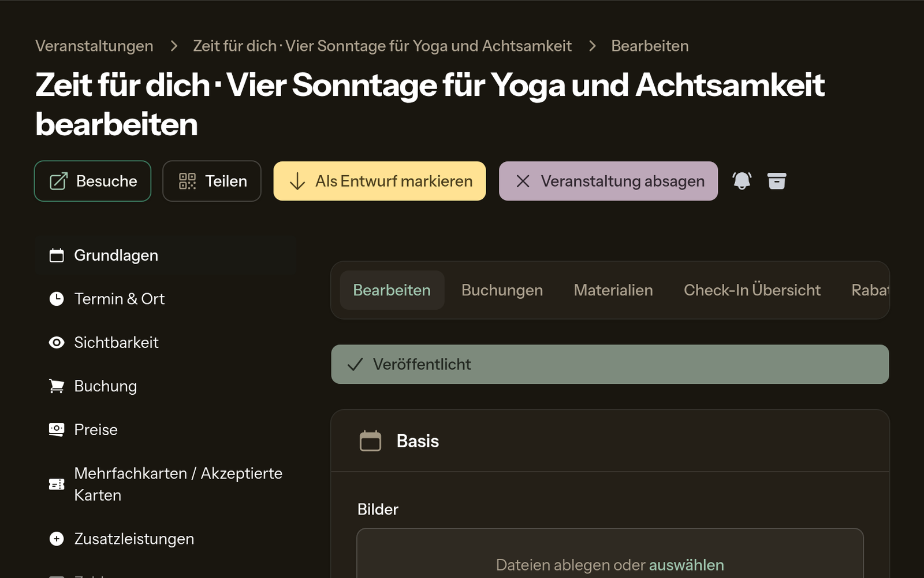This screenshot has height=578, width=924.
Task: Click the calendar icon beside Basis
Action: [370, 441]
